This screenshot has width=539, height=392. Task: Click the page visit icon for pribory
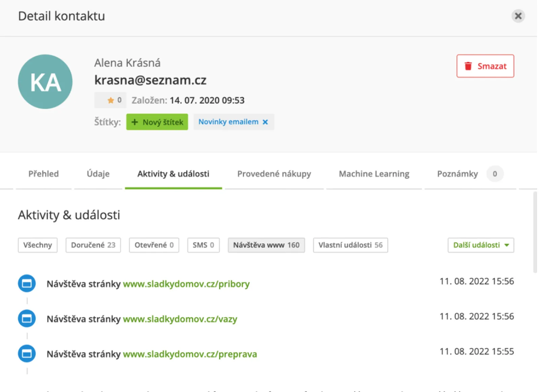point(27,283)
